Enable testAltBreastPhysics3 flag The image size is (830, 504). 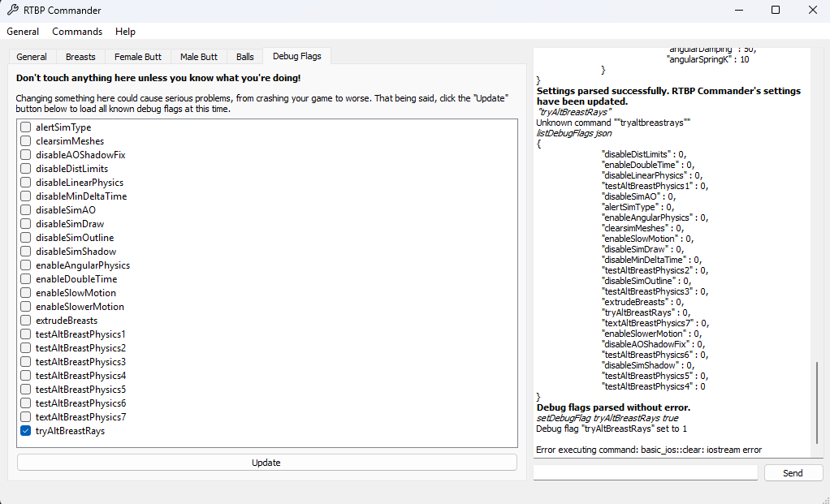point(25,361)
